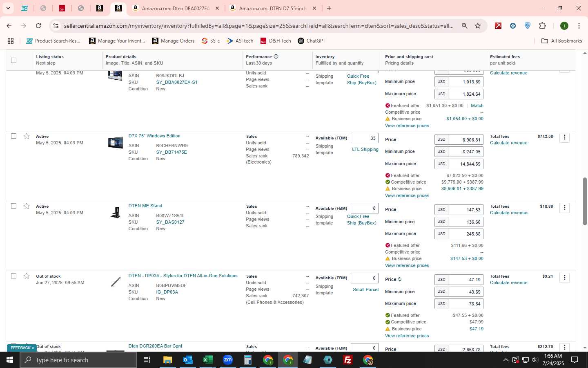This screenshot has height=368, width=588.
Task: Click the vertical page scrollbar thumb
Action: (x=585, y=201)
